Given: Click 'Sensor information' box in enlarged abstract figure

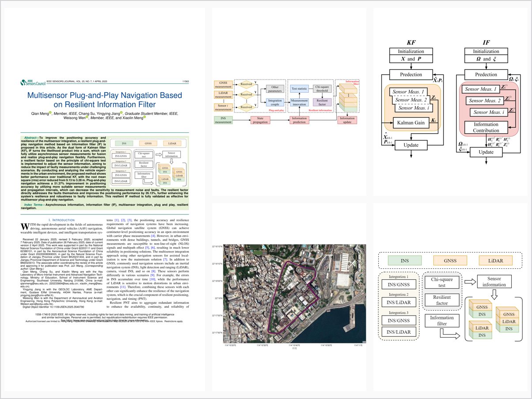Looking at the screenshot, I should (494, 281).
